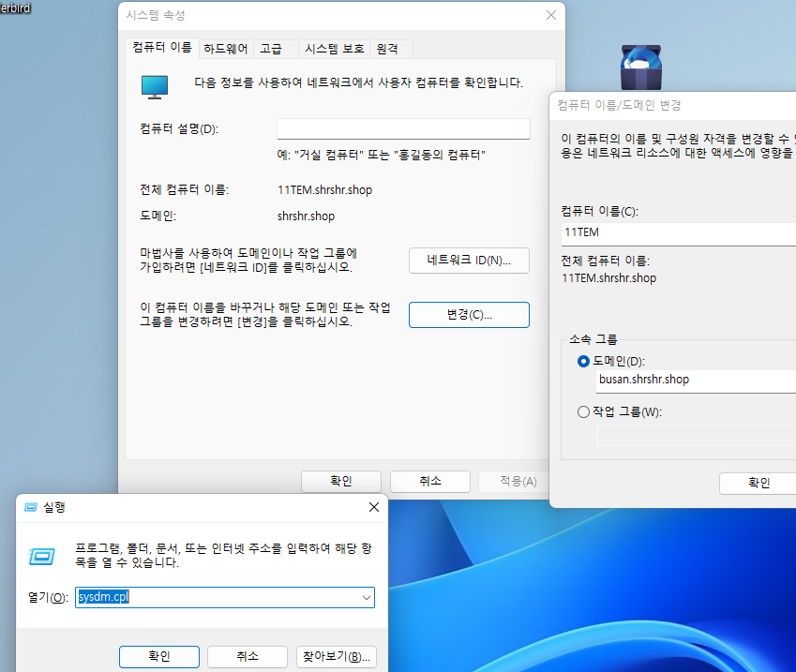Screen dimensions: 796x672
Task: Click 11TEM.shrshr.shop in the domain change dialog
Action: click(609, 278)
